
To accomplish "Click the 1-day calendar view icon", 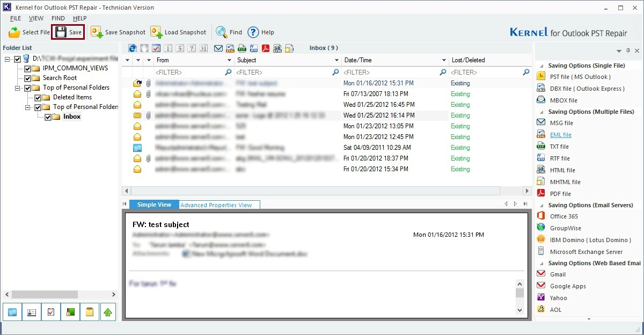I will [168, 48].
